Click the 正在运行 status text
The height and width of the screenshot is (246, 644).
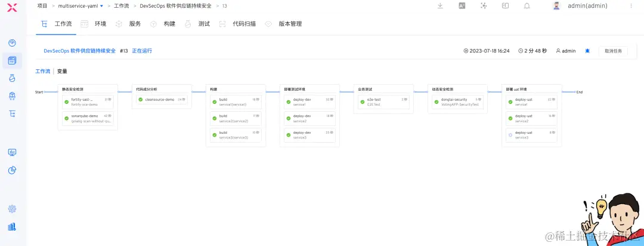tap(142, 51)
